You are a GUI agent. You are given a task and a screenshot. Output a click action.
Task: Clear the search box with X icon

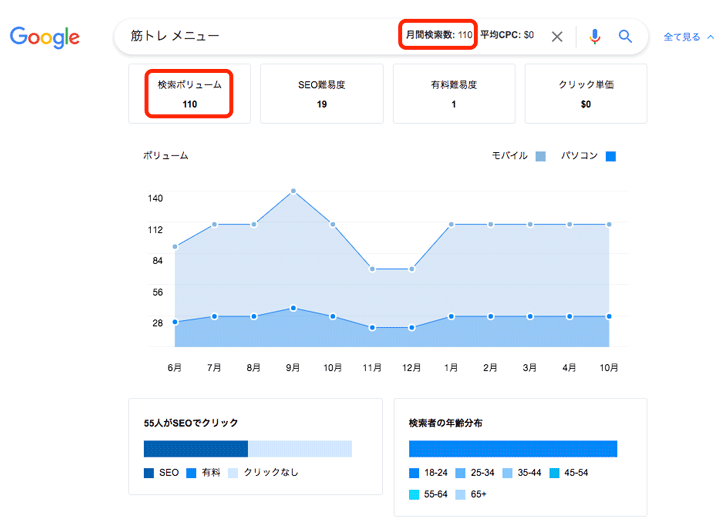pyautogui.click(x=557, y=37)
